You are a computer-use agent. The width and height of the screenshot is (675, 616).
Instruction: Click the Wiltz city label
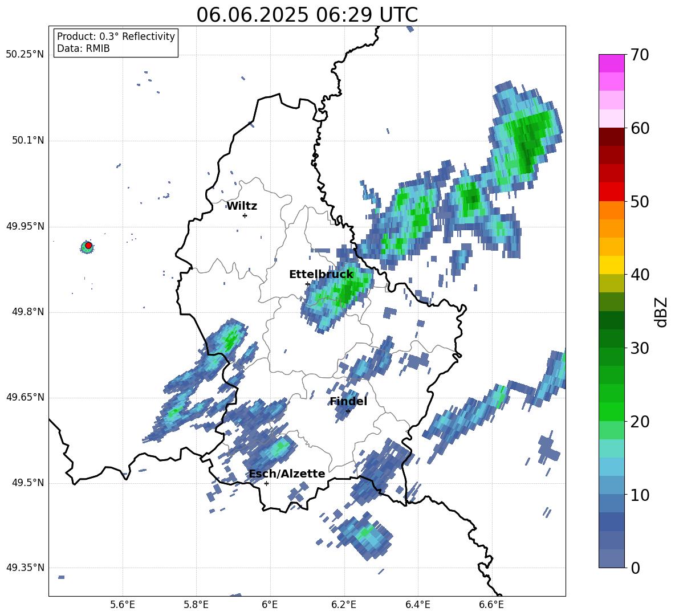[x=242, y=206]
